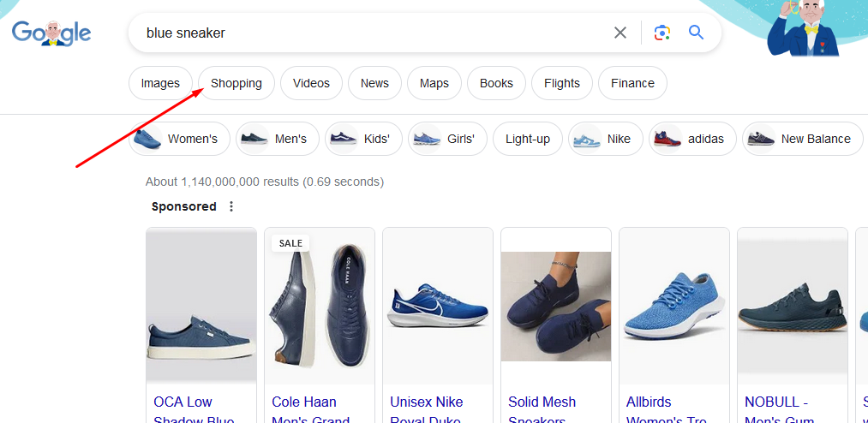The height and width of the screenshot is (423, 868).
Task: Go to Google home via the logo
Action: [x=51, y=33]
